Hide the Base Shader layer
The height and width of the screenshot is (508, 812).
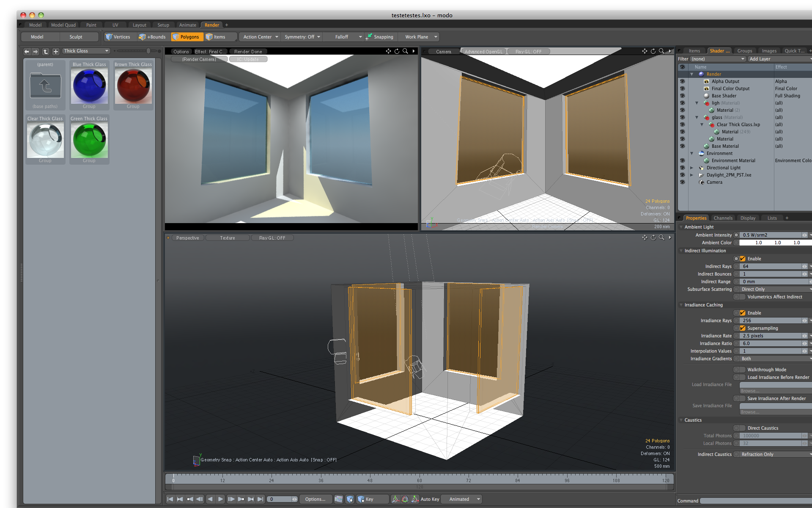pos(682,96)
